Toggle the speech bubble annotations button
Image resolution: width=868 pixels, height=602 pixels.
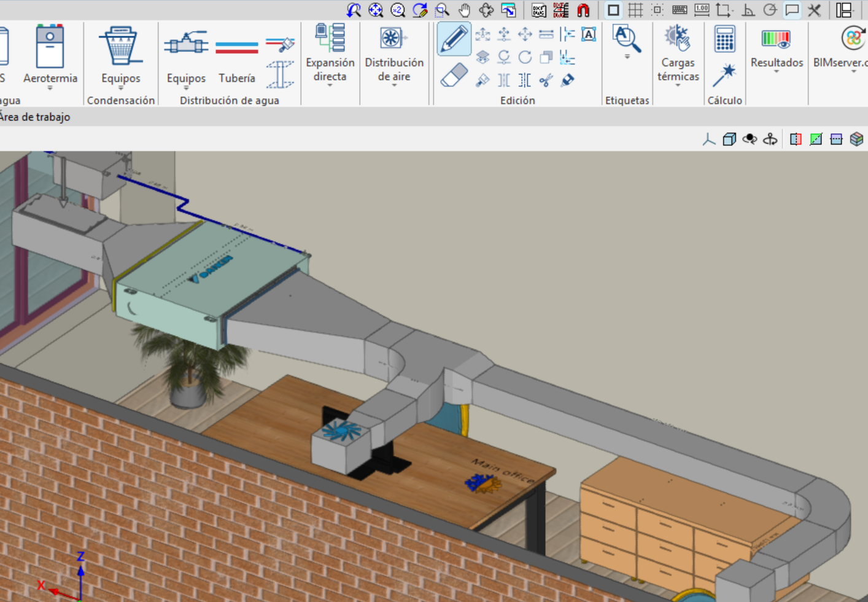pos(792,10)
